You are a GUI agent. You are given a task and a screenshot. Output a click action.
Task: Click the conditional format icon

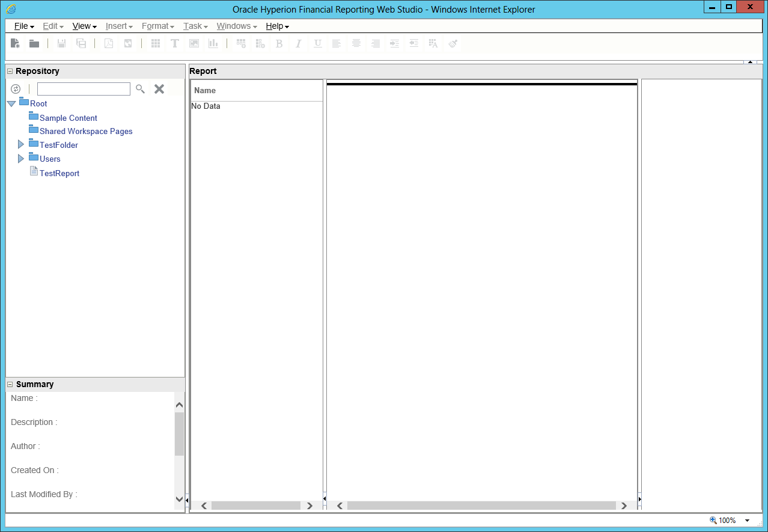click(433, 43)
